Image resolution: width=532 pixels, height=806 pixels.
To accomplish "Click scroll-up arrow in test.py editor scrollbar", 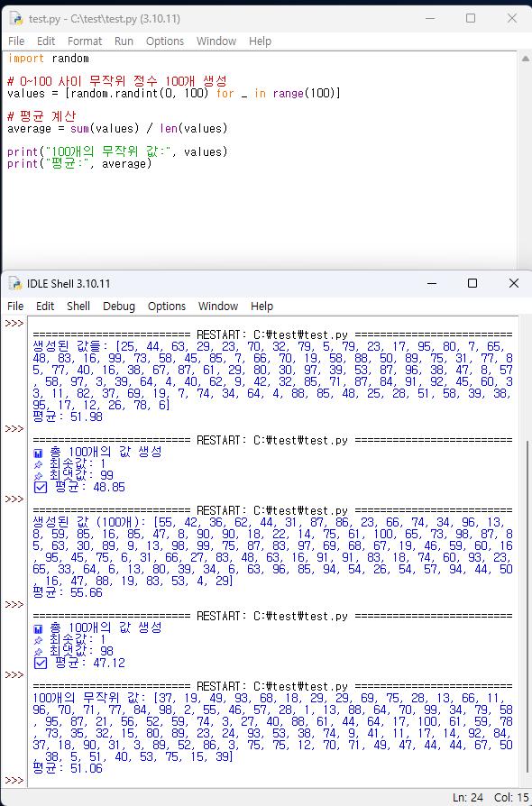I will (x=526, y=59).
